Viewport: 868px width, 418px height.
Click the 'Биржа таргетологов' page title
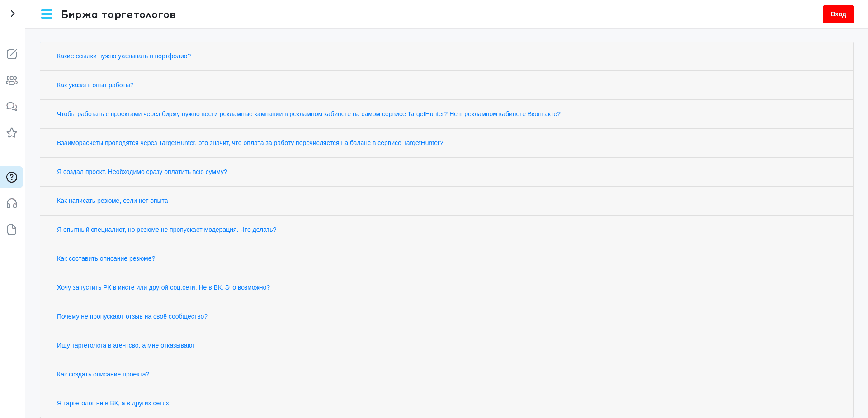pos(118,14)
